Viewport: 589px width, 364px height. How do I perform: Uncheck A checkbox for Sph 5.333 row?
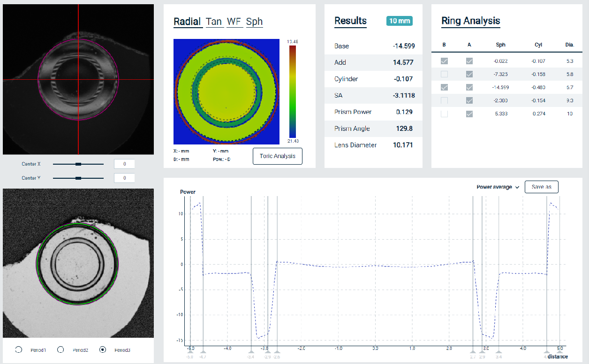pyautogui.click(x=469, y=114)
